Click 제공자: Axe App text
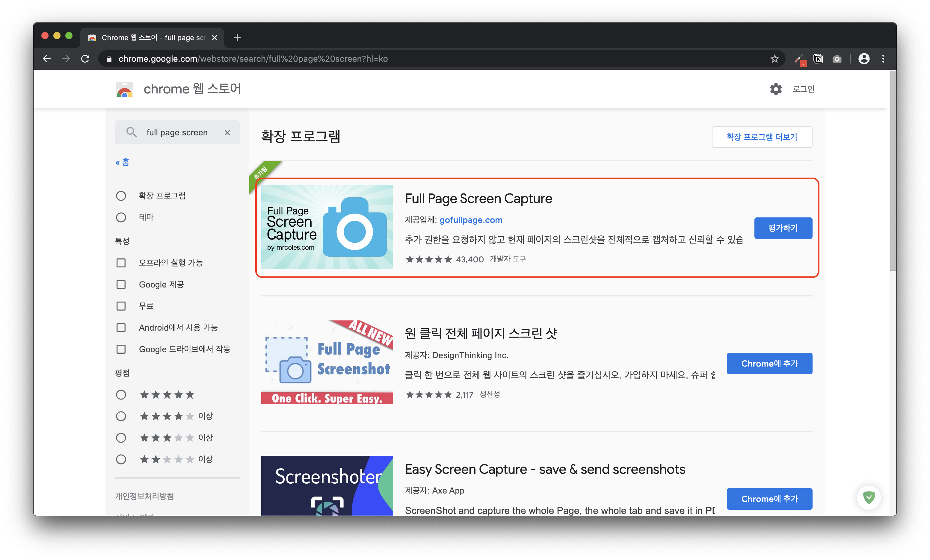This screenshot has width=930, height=560. point(434,491)
